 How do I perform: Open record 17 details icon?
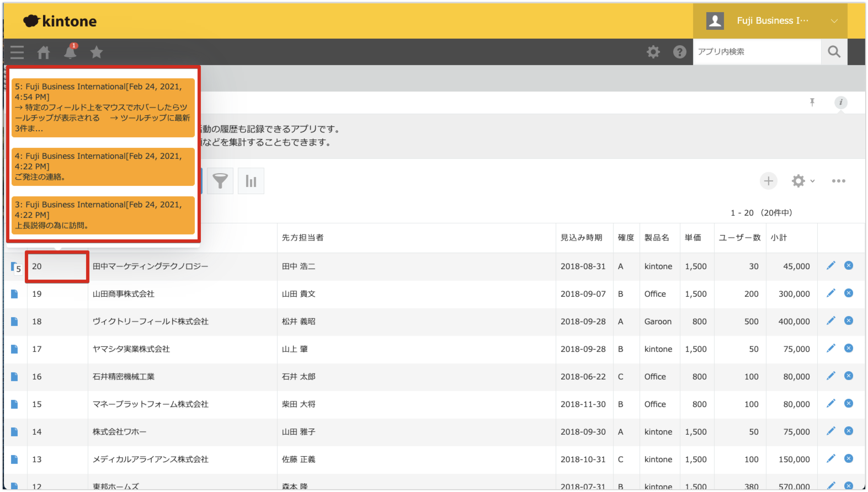point(14,349)
